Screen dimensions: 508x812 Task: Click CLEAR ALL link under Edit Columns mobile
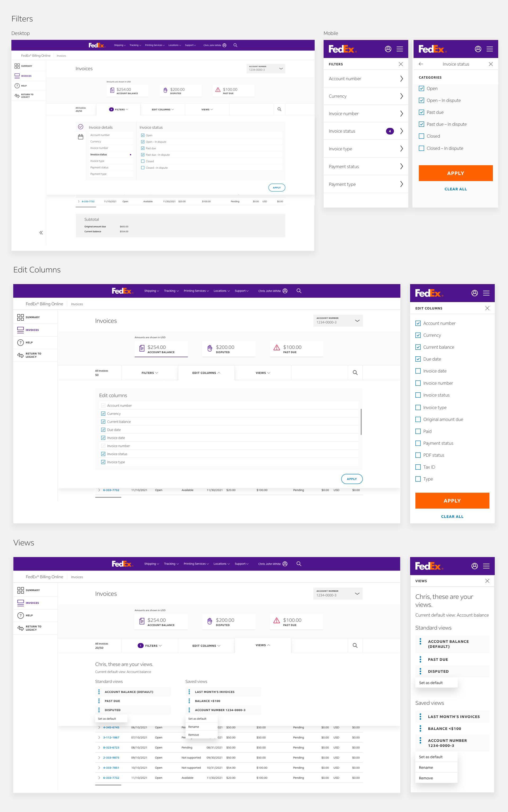point(452,516)
